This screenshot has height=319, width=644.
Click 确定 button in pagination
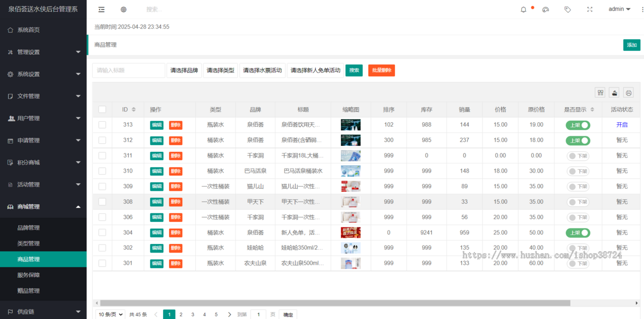(288, 315)
